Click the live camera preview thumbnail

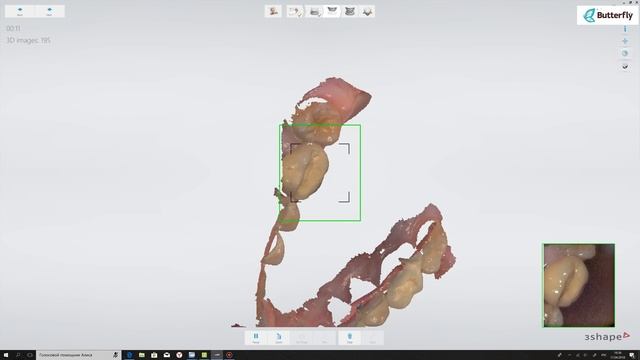(x=579, y=285)
